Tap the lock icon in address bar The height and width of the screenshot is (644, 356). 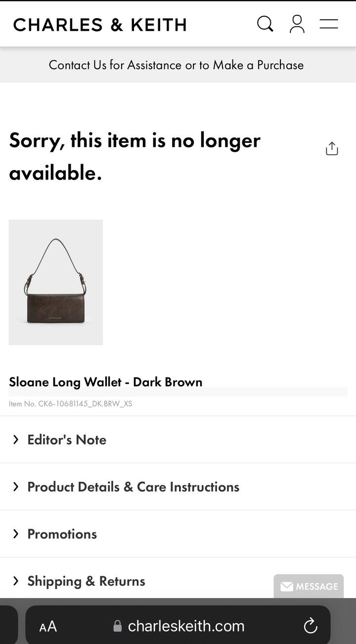point(118,626)
